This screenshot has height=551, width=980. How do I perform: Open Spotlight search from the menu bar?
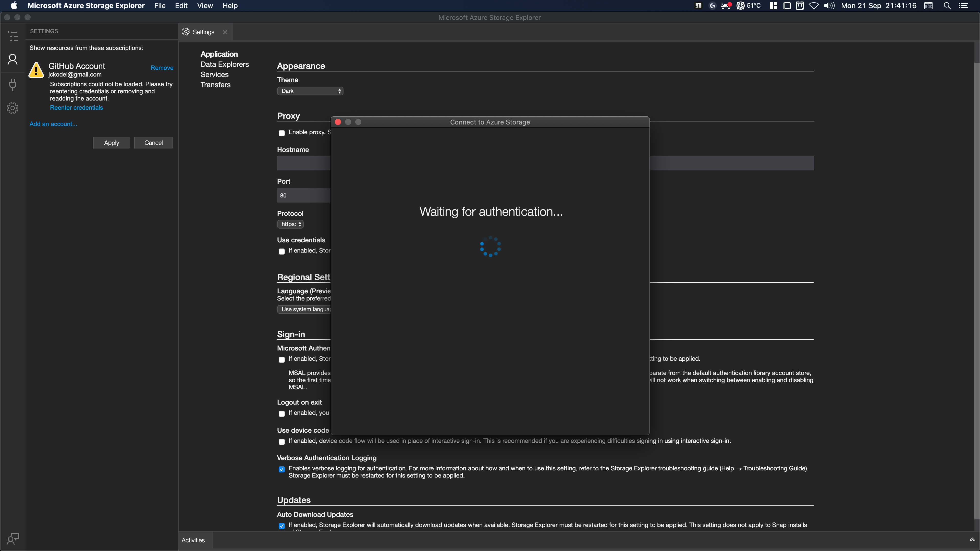click(x=947, y=6)
